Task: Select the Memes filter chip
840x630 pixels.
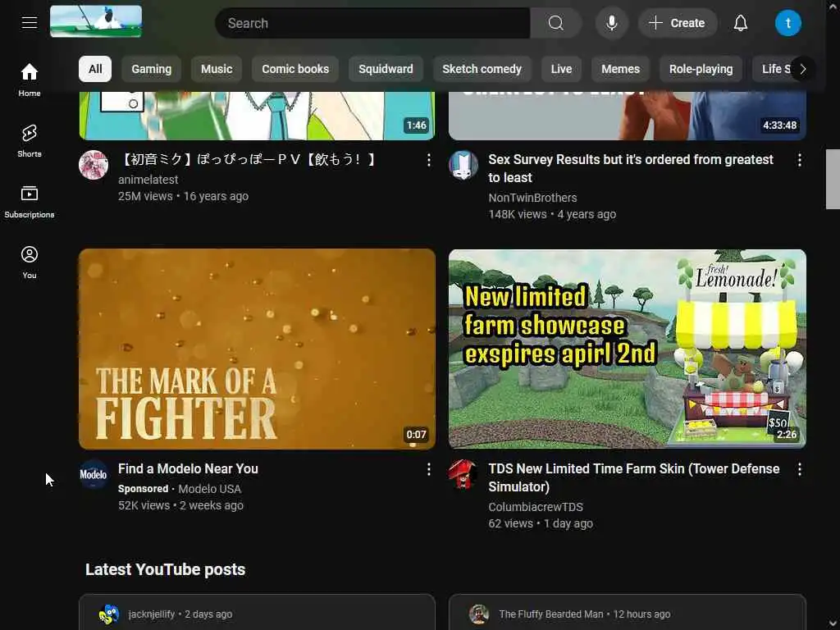Action: [620, 69]
